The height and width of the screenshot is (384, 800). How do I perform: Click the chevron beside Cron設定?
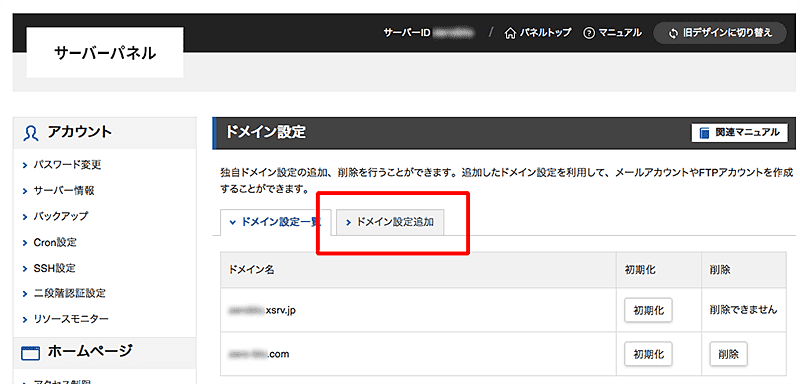click(25, 243)
